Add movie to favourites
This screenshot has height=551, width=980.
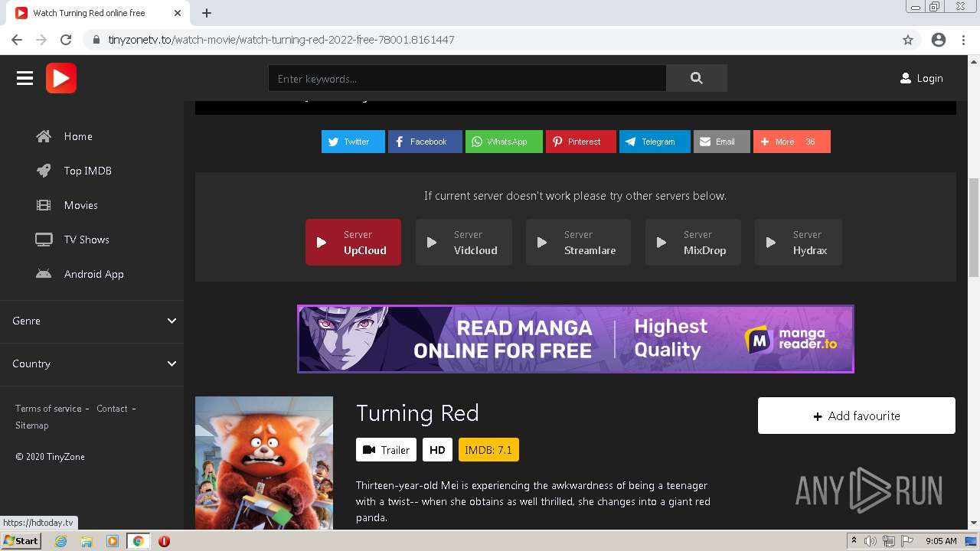tap(857, 416)
